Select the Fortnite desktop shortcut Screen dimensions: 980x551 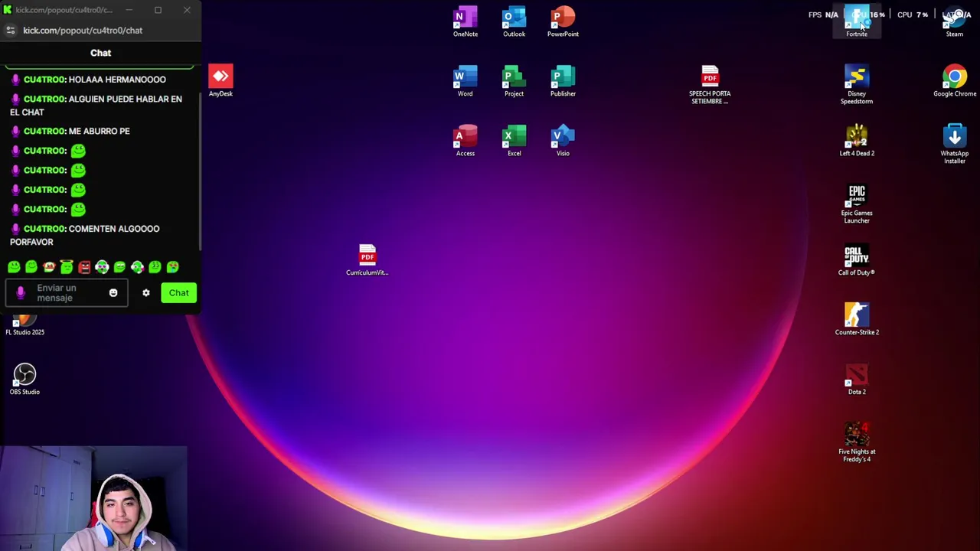click(857, 21)
